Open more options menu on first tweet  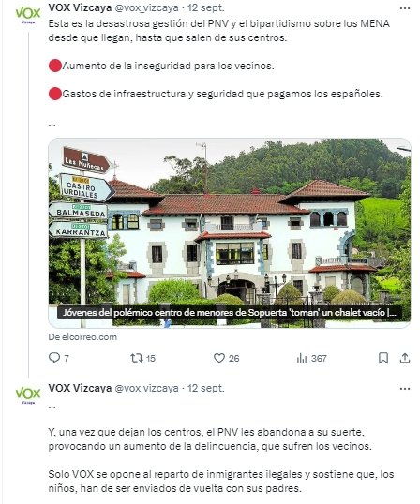(x=405, y=8)
